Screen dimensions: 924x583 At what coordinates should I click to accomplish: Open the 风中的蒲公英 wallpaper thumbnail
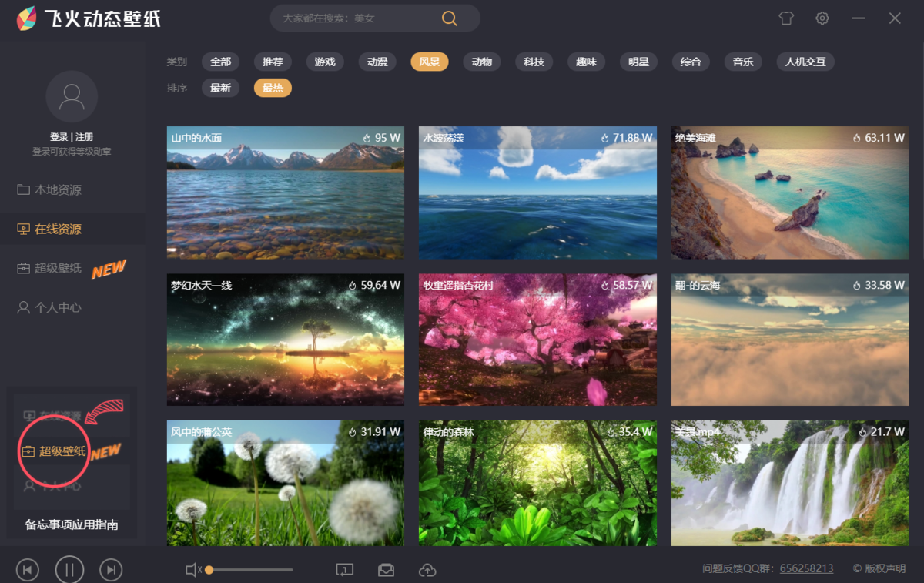click(286, 483)
